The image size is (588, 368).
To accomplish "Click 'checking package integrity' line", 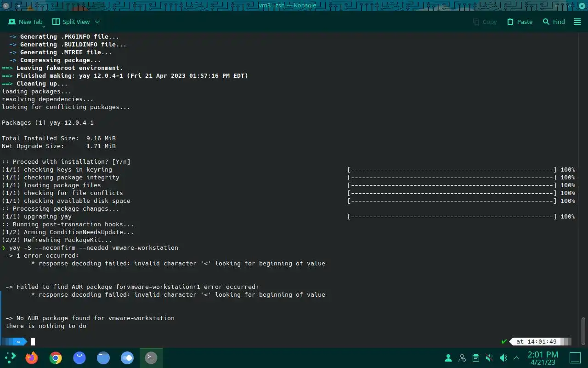I will [61, 178].
